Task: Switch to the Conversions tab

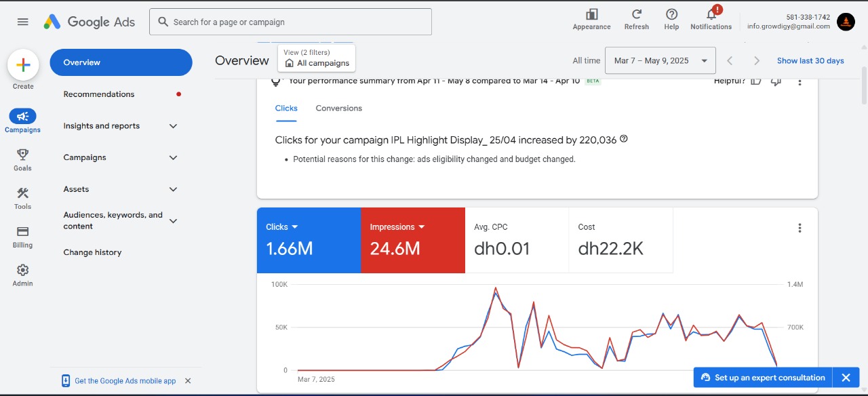Action: click(338, 108)
